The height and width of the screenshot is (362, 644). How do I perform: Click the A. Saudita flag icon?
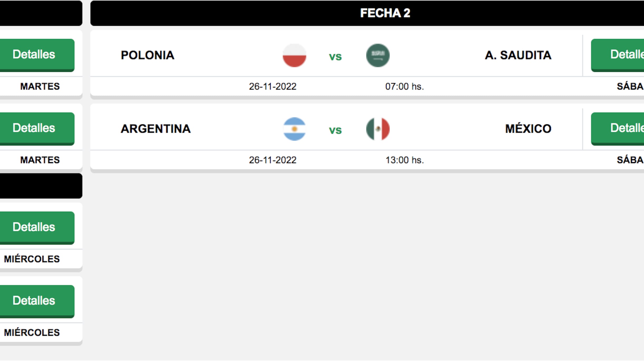point(378,55)
